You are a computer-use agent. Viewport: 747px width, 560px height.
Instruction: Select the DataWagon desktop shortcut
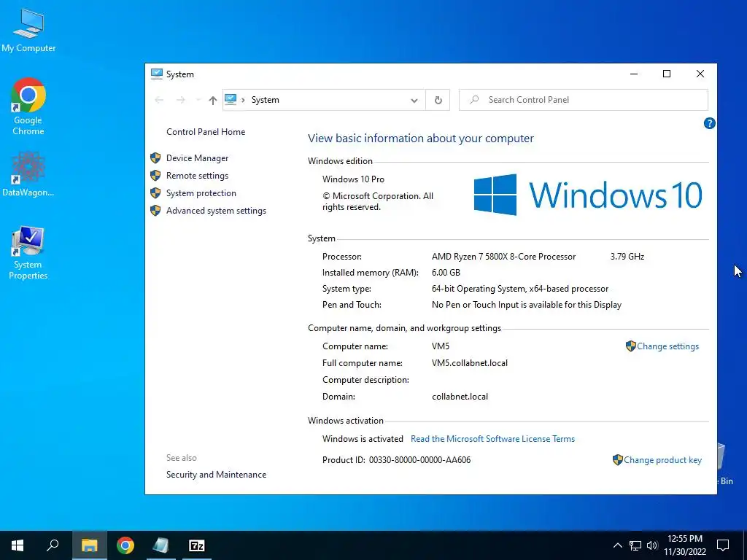coord(28,174)
